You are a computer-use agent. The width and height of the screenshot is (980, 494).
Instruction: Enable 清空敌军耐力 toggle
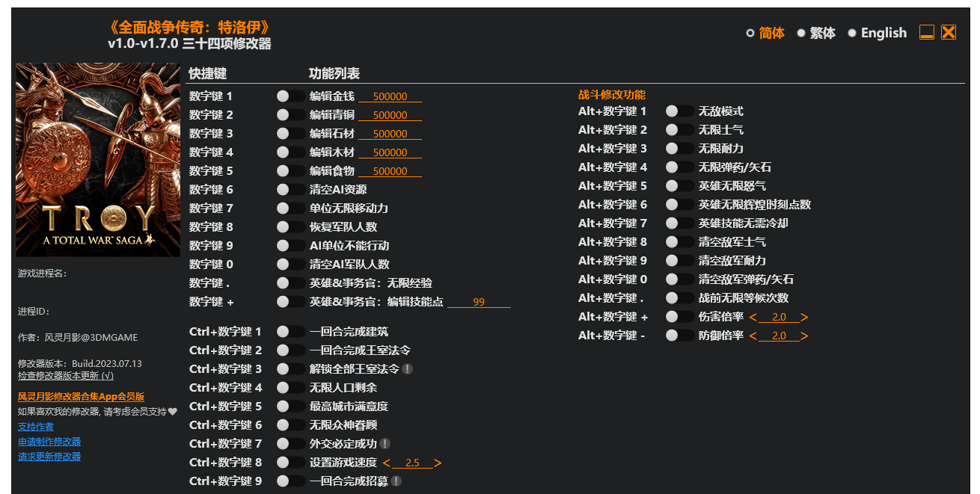(679, 261)
